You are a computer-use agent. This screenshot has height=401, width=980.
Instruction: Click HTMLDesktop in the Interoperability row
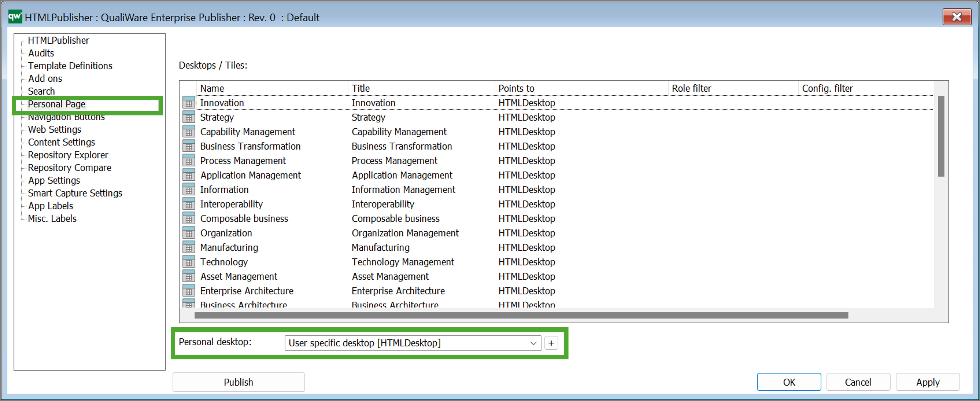point(526,204)
